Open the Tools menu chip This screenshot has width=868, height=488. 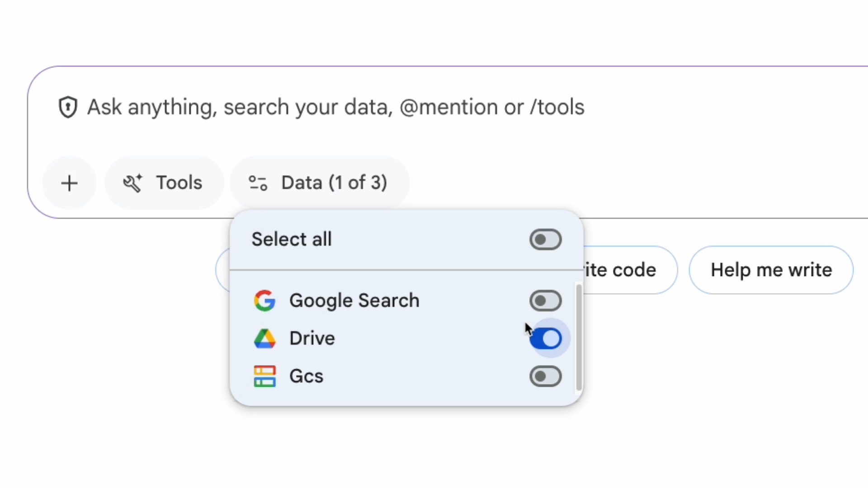coord(164,183)
